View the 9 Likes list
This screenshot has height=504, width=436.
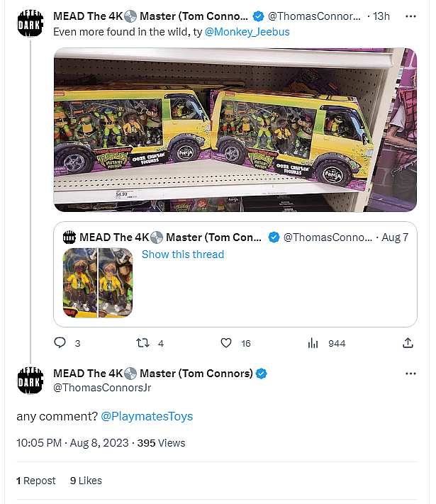click(x=86, y=481)
